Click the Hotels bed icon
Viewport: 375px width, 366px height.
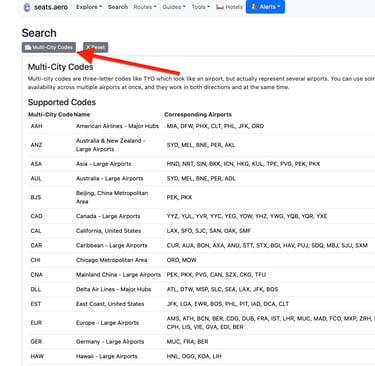point(220,7)
